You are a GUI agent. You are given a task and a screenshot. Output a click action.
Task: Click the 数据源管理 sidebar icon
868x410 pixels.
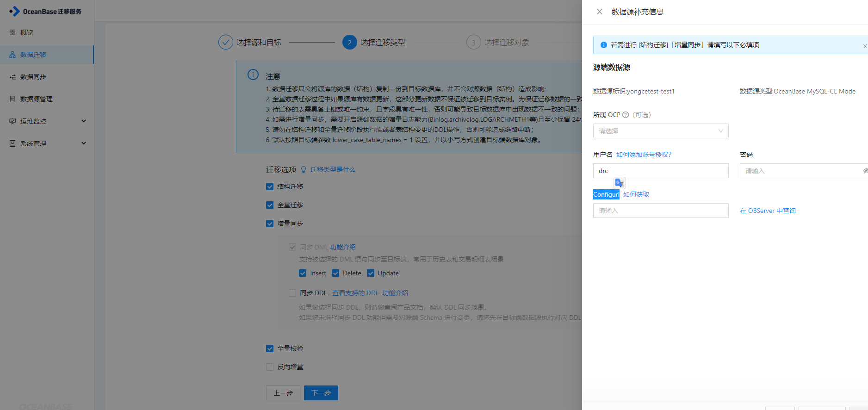pos(12,99)
